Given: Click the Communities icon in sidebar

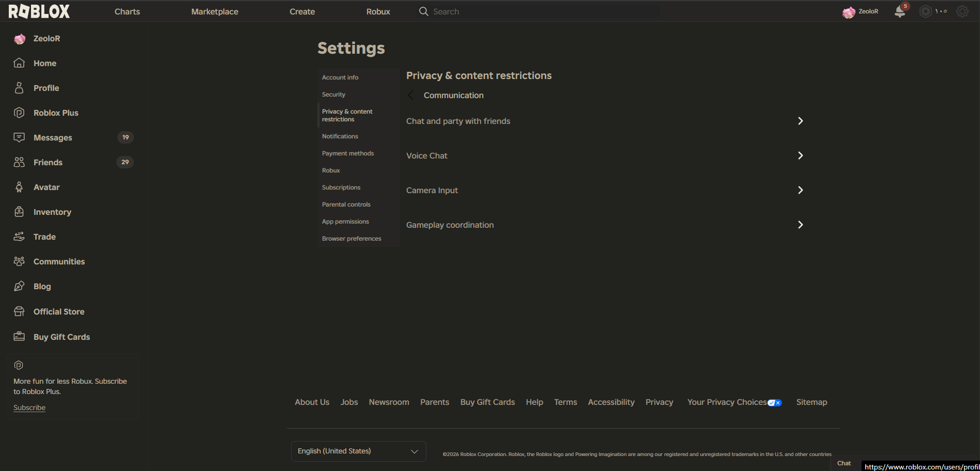Looking at the screenshot, I should 19,261.
